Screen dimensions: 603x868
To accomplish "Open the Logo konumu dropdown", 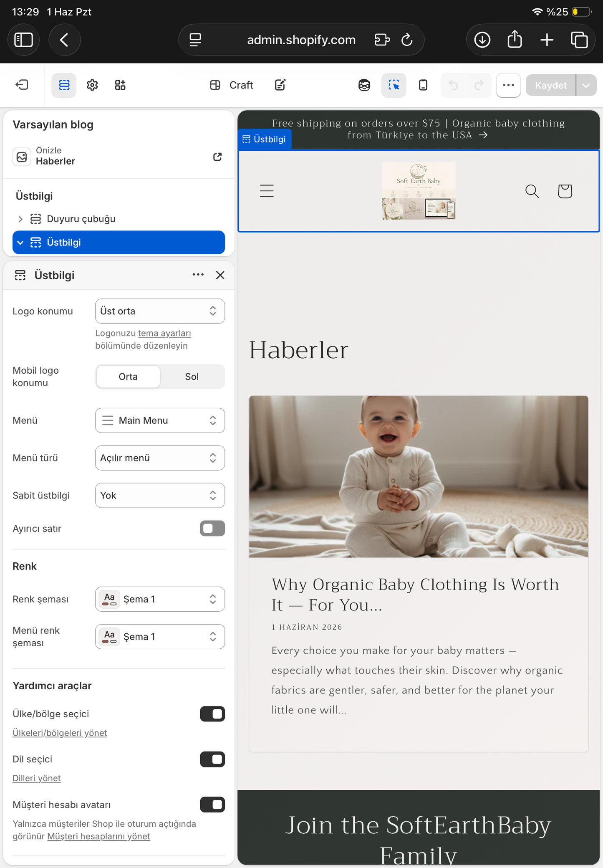I will pyautogui.click(x=160, y=311).
